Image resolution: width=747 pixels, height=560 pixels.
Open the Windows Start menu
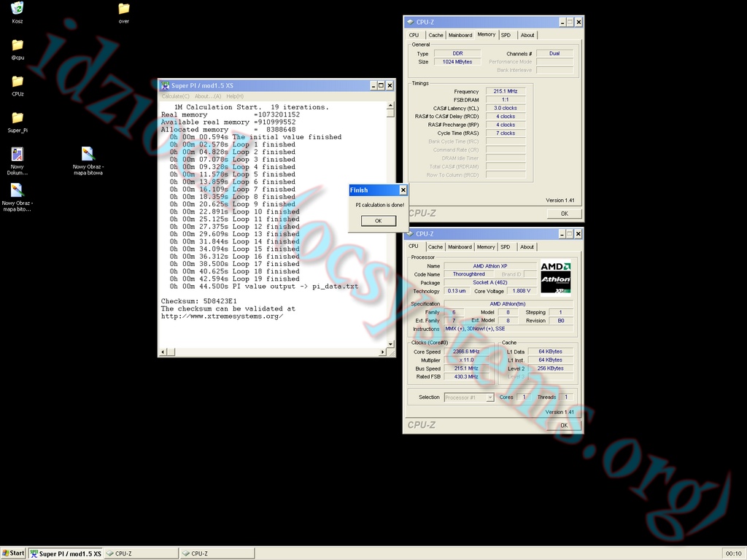pos(13,553)
